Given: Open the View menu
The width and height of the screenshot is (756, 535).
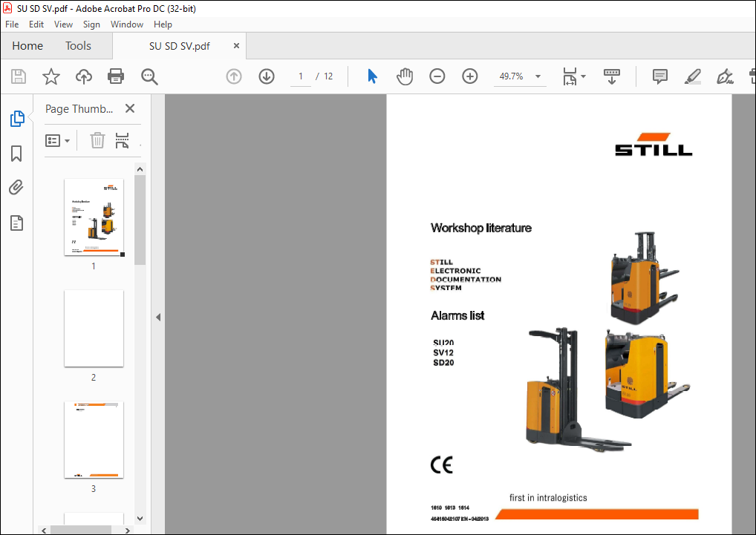Looking at the screenshot, I should point(63,24).
